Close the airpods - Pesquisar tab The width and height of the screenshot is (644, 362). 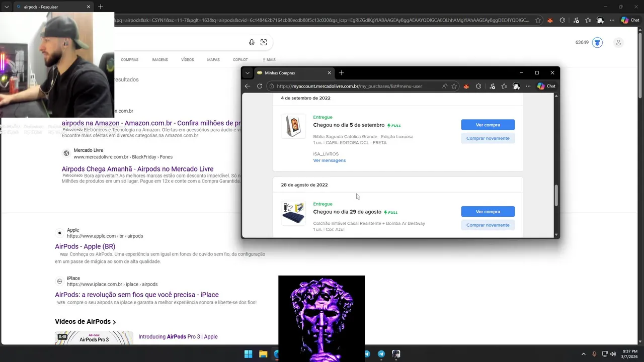pyautogui.click(x=89, y=7)
